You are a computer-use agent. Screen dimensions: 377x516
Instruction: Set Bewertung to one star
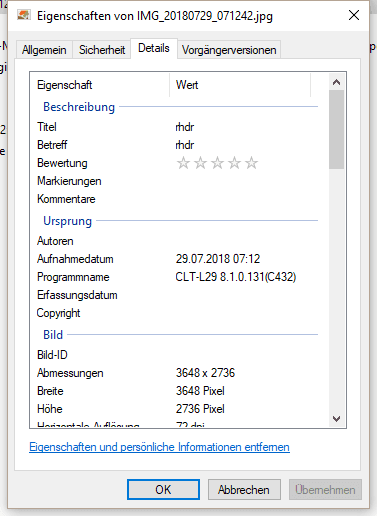pos(183,163)
